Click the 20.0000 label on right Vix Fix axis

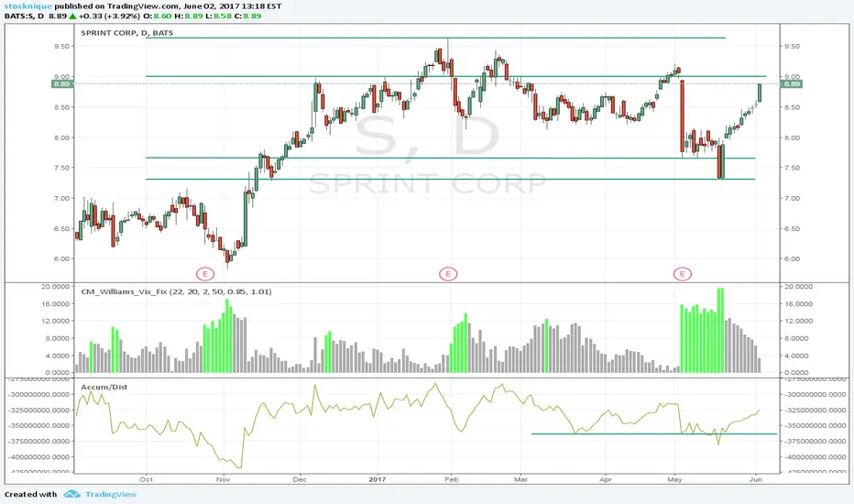[x=797, y=287]
